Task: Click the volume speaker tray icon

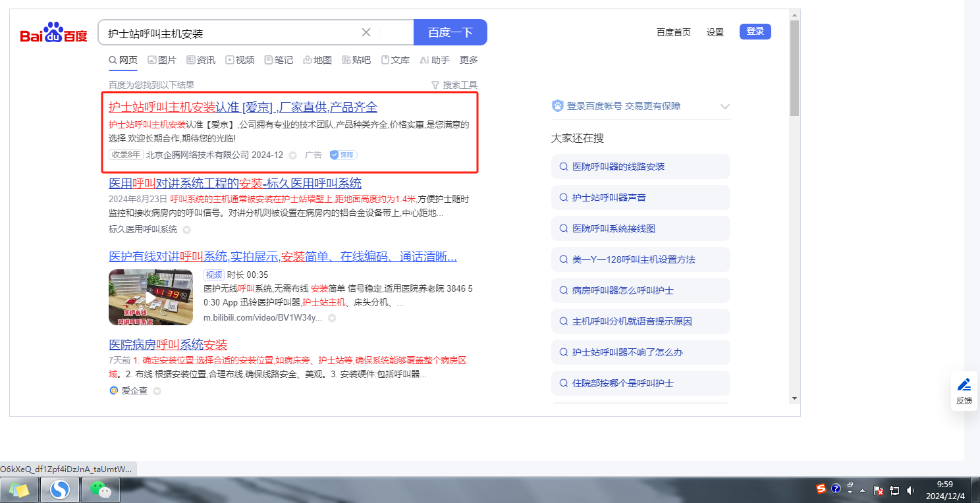Action: 911,490
